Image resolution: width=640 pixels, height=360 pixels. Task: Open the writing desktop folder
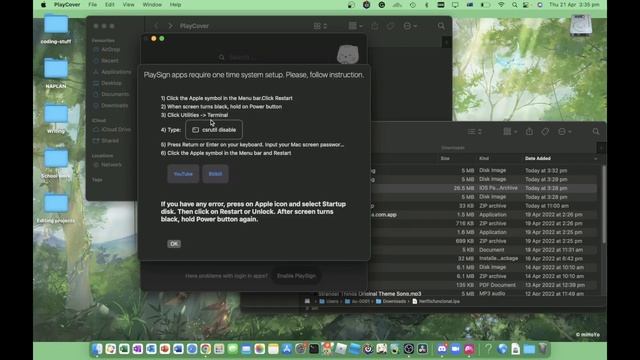56,118
